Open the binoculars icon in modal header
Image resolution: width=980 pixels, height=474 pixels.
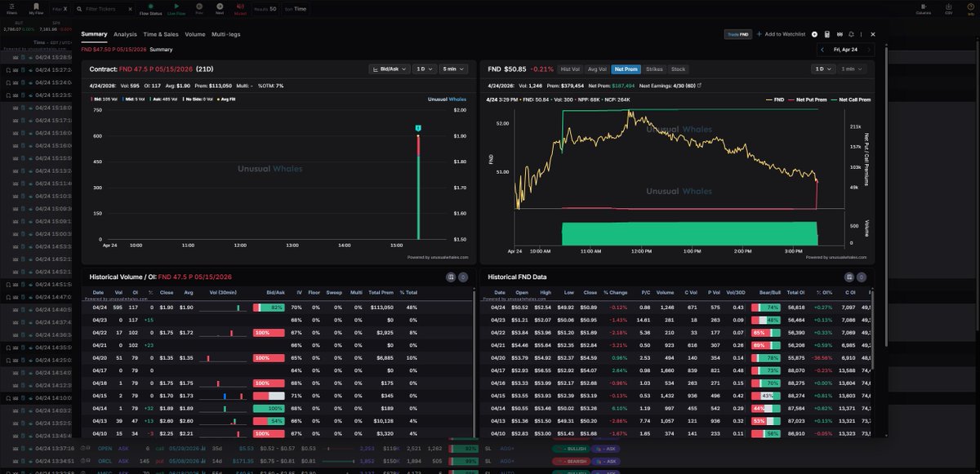840,34
